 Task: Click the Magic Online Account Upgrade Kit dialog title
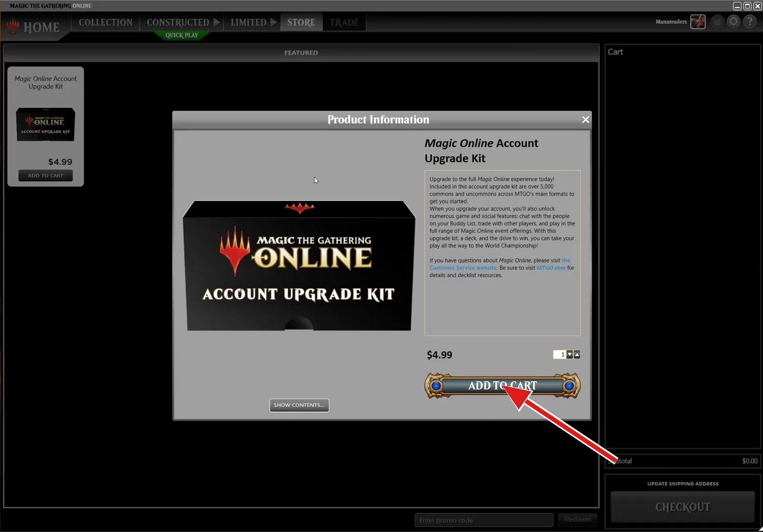pyautogui.click(x=482, y=151)
